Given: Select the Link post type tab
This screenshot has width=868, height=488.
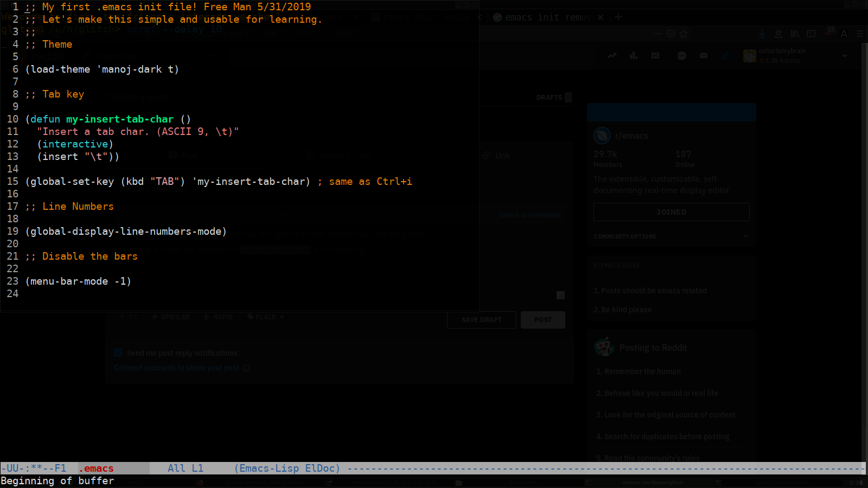Looking at the screenshot, I should [497, 156].
